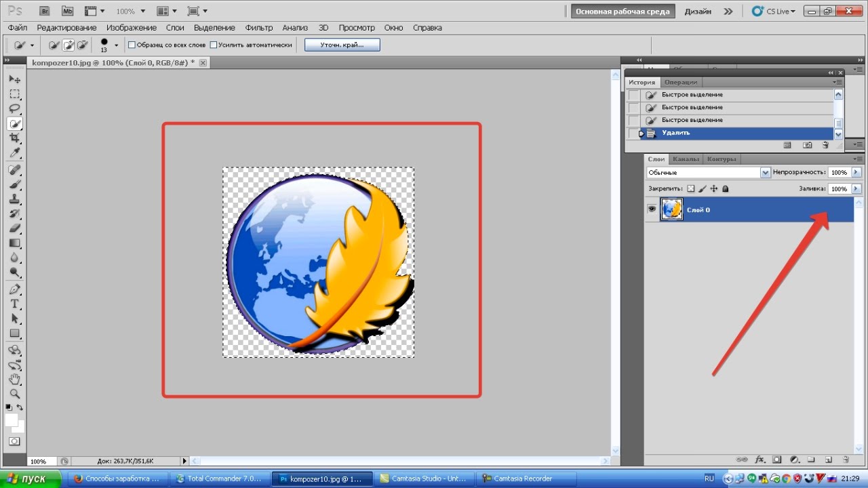Enable 'Образец со всех слоев' checkbox
This screenshot has width=868, height=488.
coord(132,45)
